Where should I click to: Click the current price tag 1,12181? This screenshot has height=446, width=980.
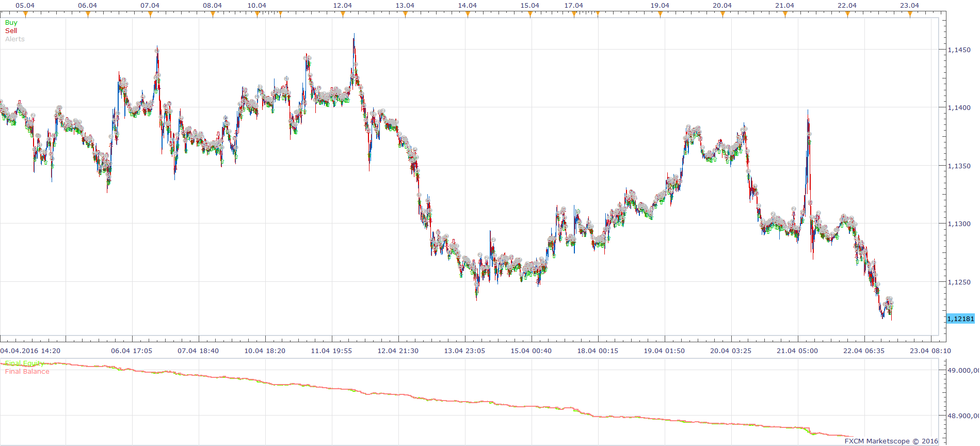pyautogui.click(x=961, y=318)
